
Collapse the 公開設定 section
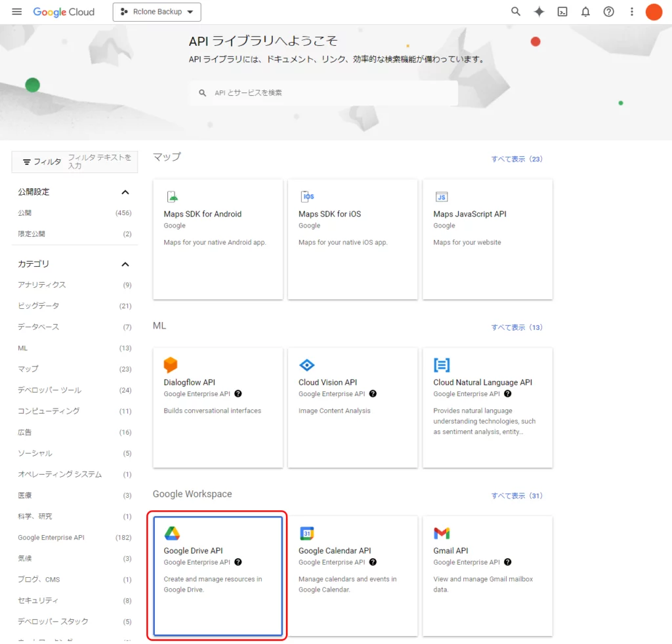coord(125,192)
